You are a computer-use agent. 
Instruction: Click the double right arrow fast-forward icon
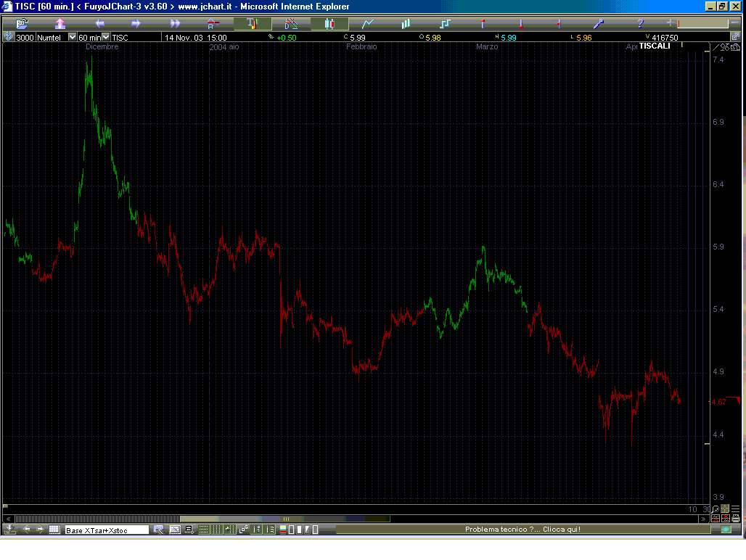tap(175, 24)
